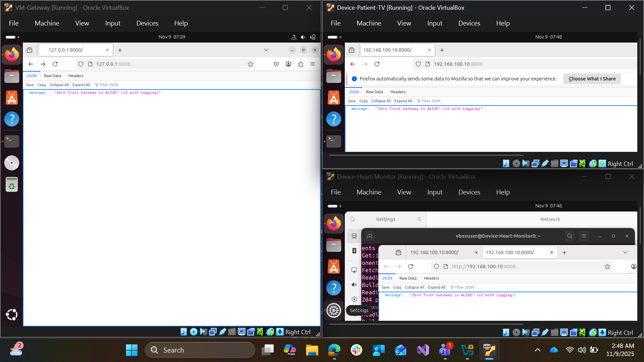
Task: Click Choose What I Share button
Action: click(592, 79)
